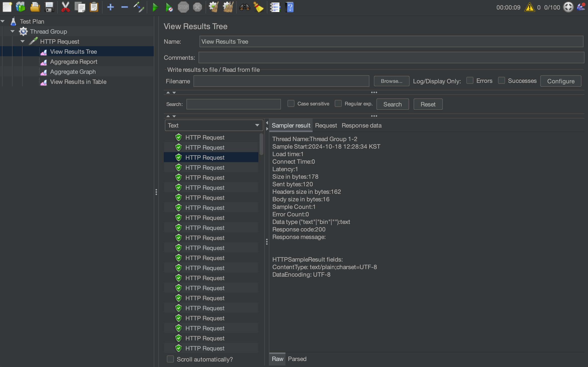Click the yellow warning triangle log icon
588x367 pixels.
click(529, 7)
